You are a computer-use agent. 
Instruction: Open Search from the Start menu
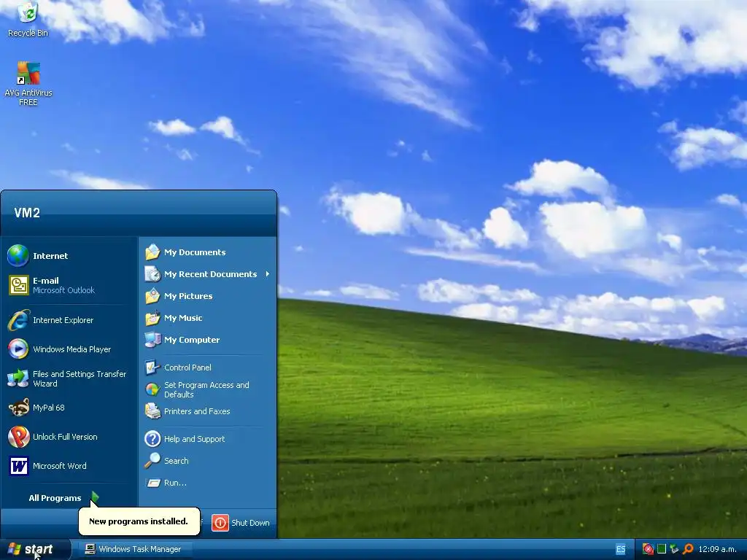(x=207, y=461)
